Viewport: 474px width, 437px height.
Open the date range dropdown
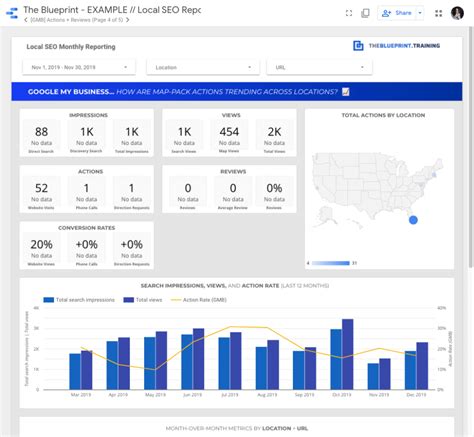click(79, 67)
